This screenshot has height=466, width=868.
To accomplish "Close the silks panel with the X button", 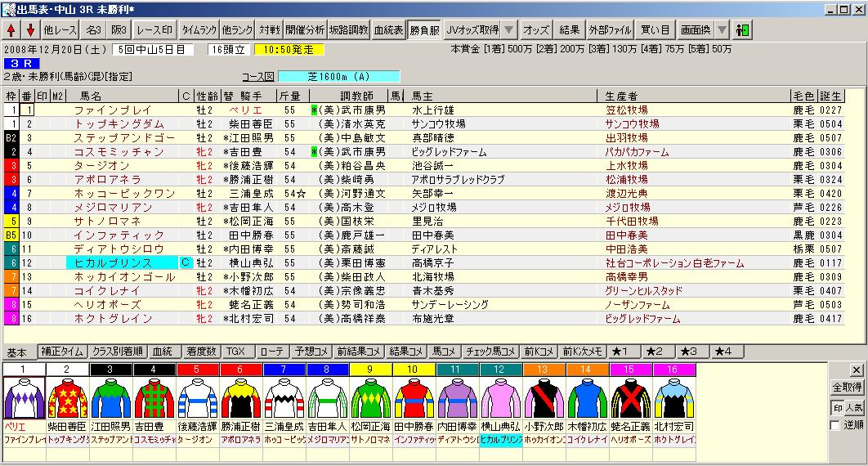I will pyautogui.click(x=856, y=370).
